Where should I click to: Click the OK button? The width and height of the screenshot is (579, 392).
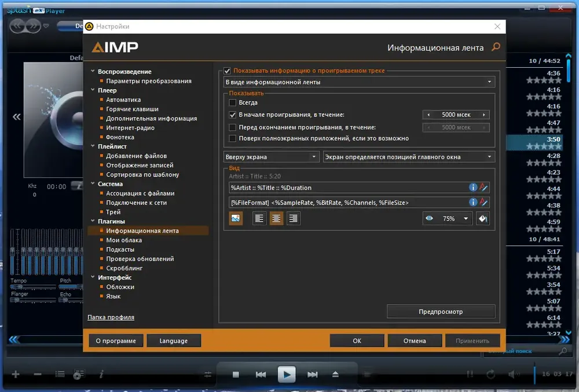coord(357,340)
